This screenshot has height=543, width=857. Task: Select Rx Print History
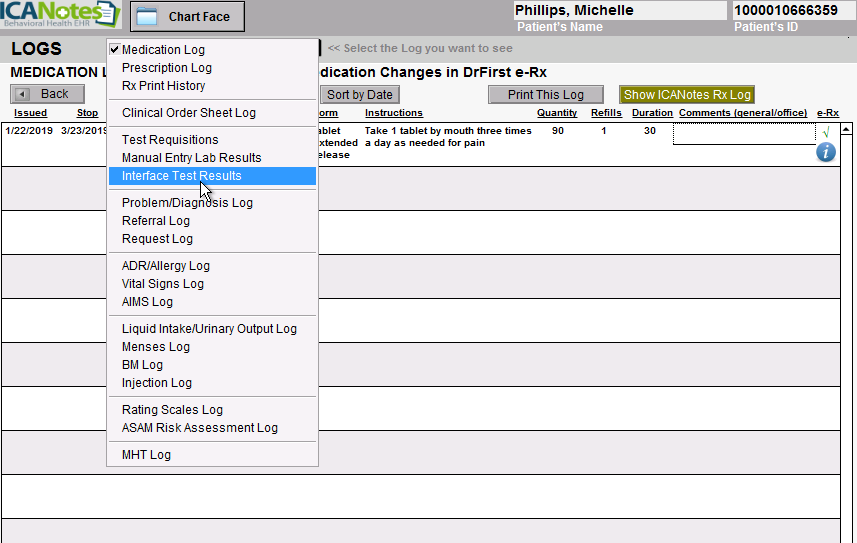tap(163, 86)
